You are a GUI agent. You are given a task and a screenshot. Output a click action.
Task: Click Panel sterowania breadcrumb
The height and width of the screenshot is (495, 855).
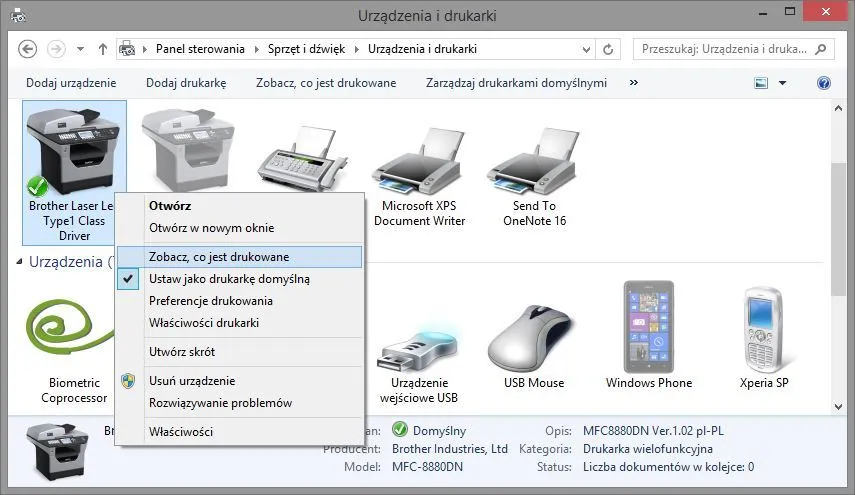coord(200,49)
